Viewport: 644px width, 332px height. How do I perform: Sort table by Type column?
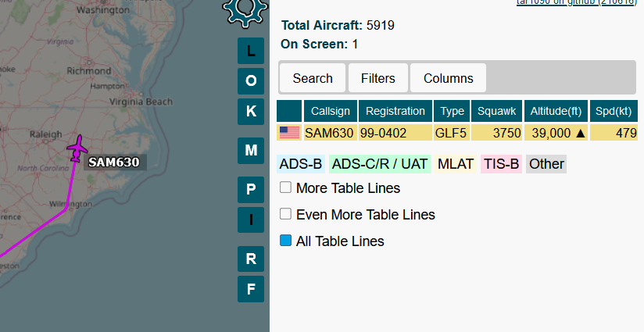[x=452, y=111]
